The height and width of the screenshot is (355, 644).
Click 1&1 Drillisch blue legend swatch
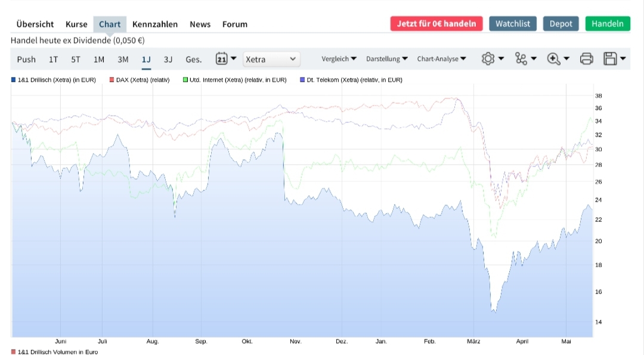click(x=14, y=79)
